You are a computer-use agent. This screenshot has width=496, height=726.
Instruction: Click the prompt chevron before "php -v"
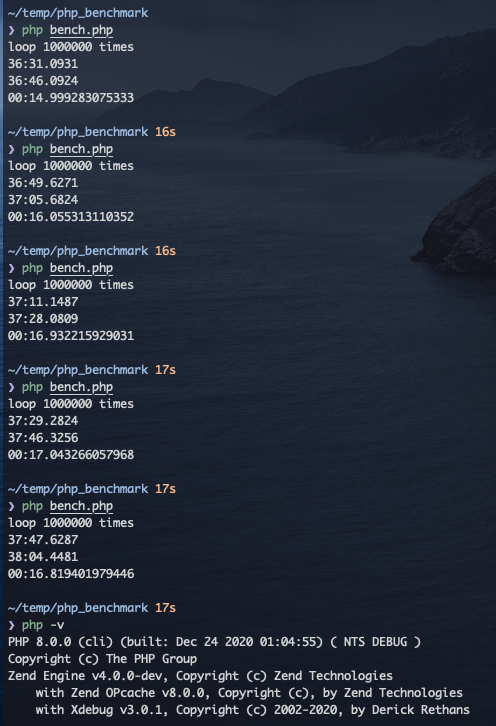coord(12,625)
